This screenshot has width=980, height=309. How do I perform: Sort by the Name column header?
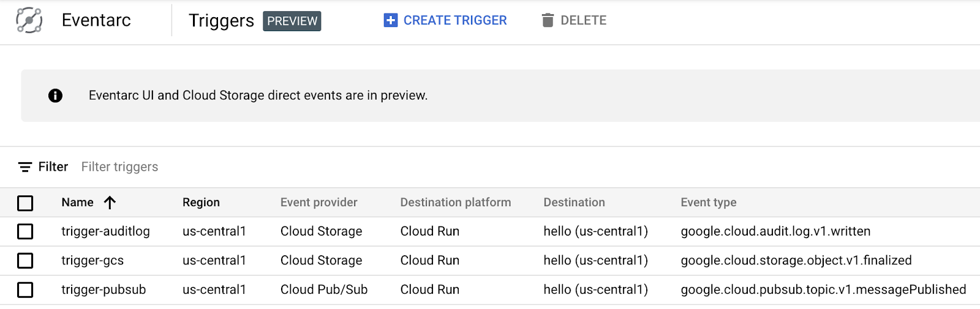pos(77,203)
